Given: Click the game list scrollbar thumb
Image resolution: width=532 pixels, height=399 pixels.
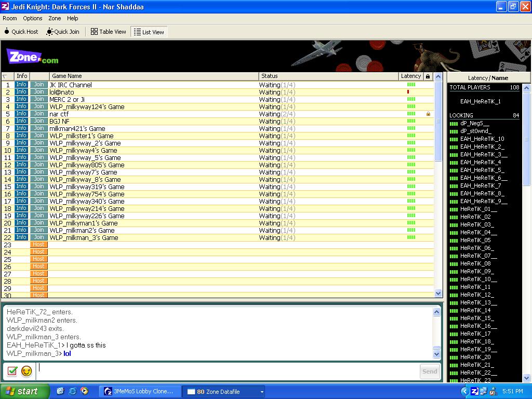Looking at the screenshot, I should [x=438, y=121].
